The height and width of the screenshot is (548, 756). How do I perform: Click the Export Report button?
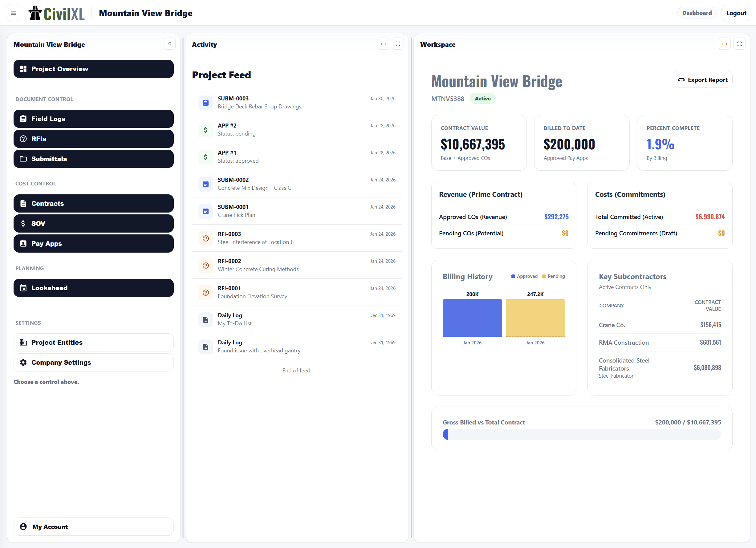[x=702, y=79]
